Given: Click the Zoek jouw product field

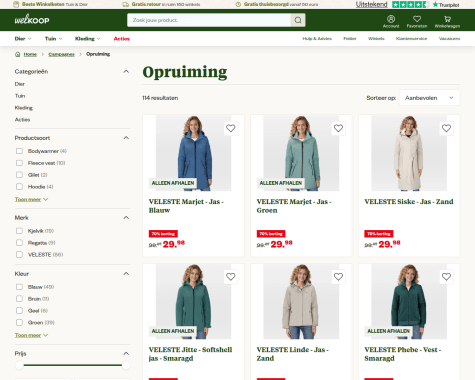Looking at the screenshot, I should coord(209,20).
